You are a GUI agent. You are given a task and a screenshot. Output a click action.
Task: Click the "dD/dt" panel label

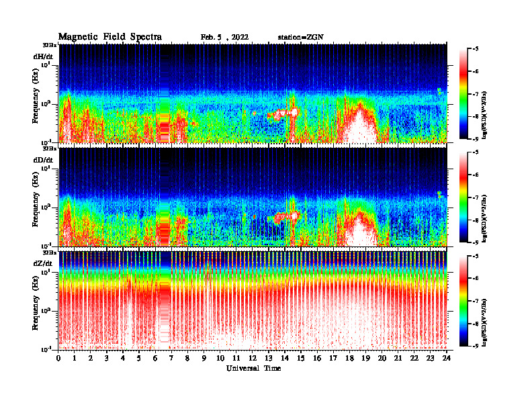pos(43,160)
